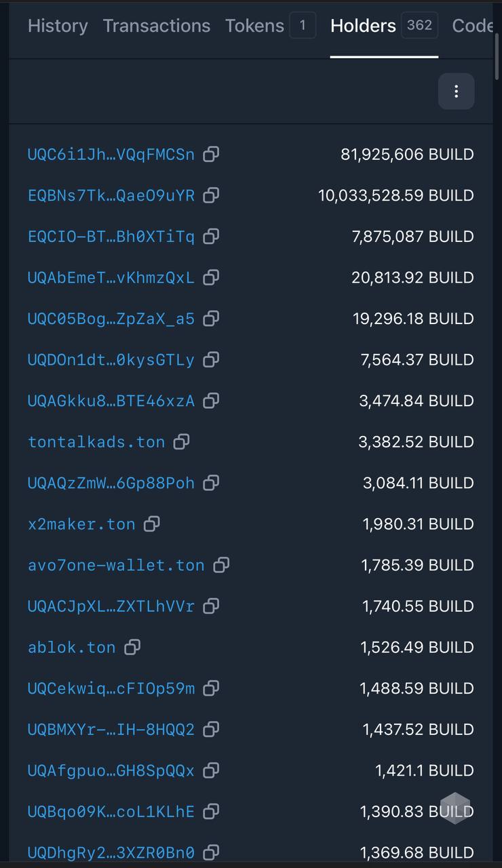Copy the address UQC6i1Jh…VQqFMCSn

tap(211, 154)
